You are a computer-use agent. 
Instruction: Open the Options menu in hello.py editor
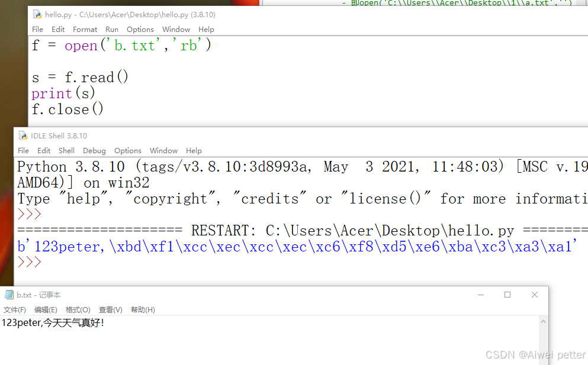click(x=140, y=29)
